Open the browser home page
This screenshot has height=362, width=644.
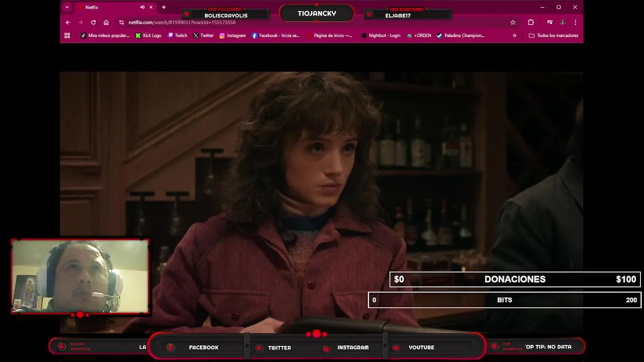point(106,22)
